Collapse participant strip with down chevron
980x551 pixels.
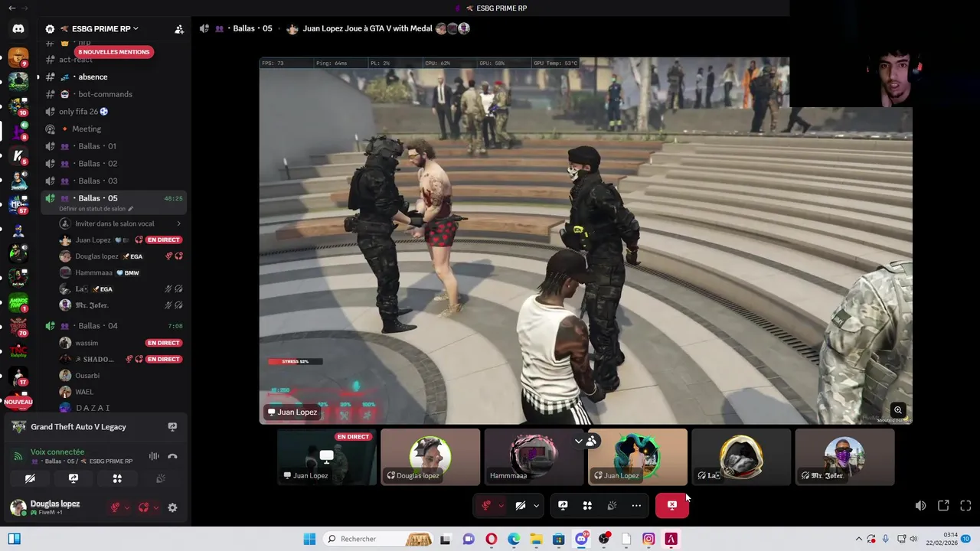click(578, 441)
